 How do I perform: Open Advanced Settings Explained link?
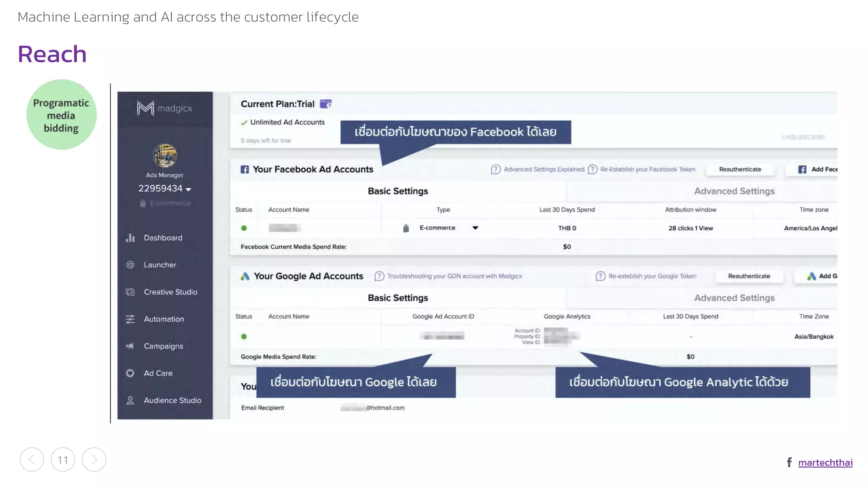(544, 169)
